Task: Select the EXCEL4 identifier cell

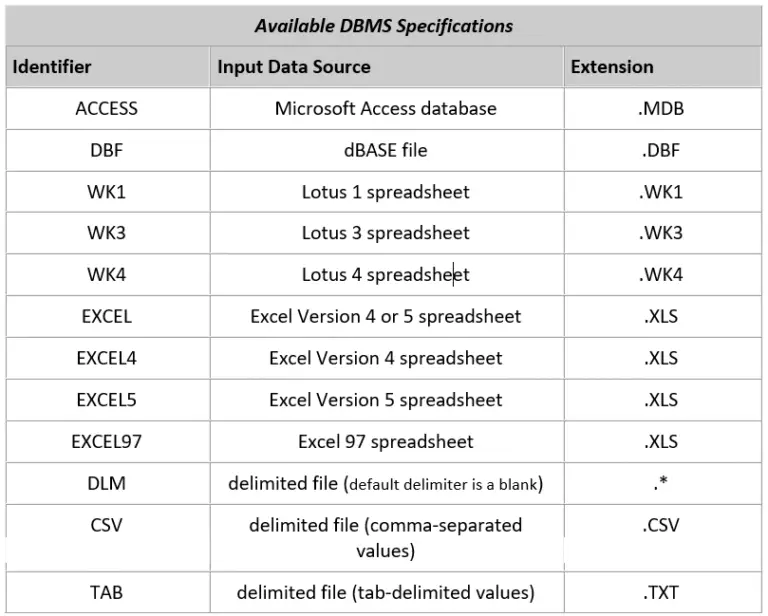Action: [x=106, y=357]
